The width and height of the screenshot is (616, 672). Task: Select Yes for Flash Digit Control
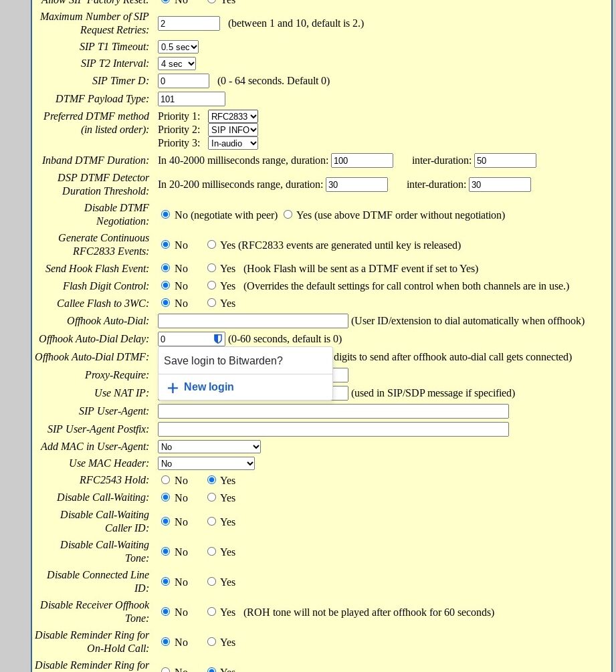(211, 285)
